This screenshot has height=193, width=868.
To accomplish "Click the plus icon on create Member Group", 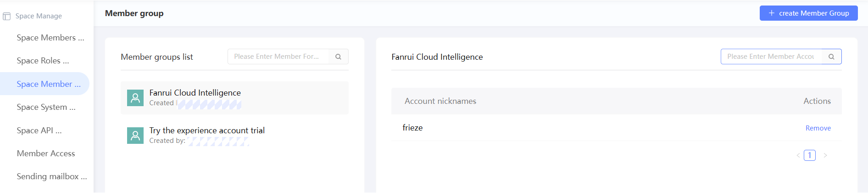I will click(772, 13).
